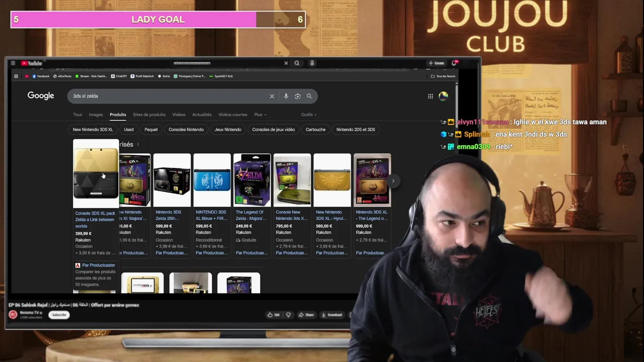The image size is (644, 362).
Task: Like the YouTube video
Action: 274,315
